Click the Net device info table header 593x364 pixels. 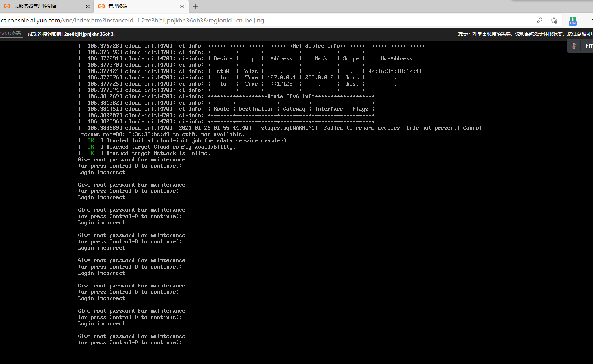coord(318,46)
